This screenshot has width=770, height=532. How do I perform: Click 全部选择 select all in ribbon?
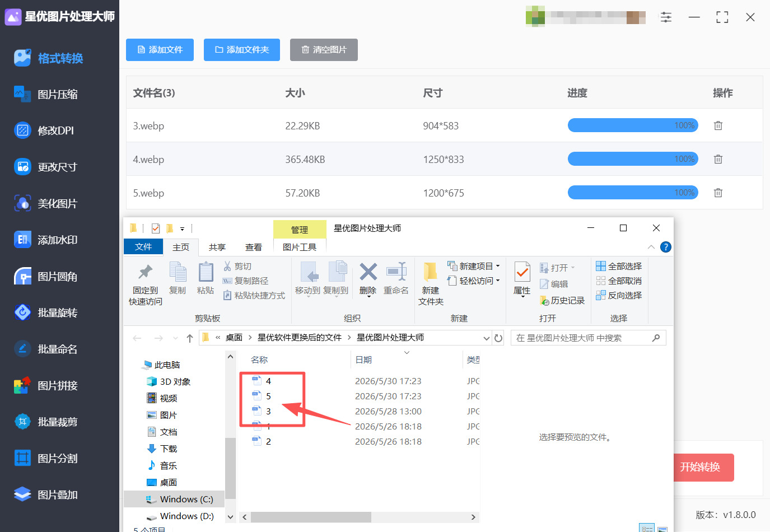[619, 266]
